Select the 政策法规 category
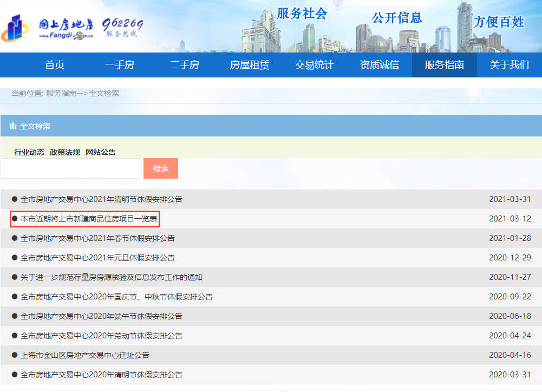This screenshot has height=392, width=542. 65,152
